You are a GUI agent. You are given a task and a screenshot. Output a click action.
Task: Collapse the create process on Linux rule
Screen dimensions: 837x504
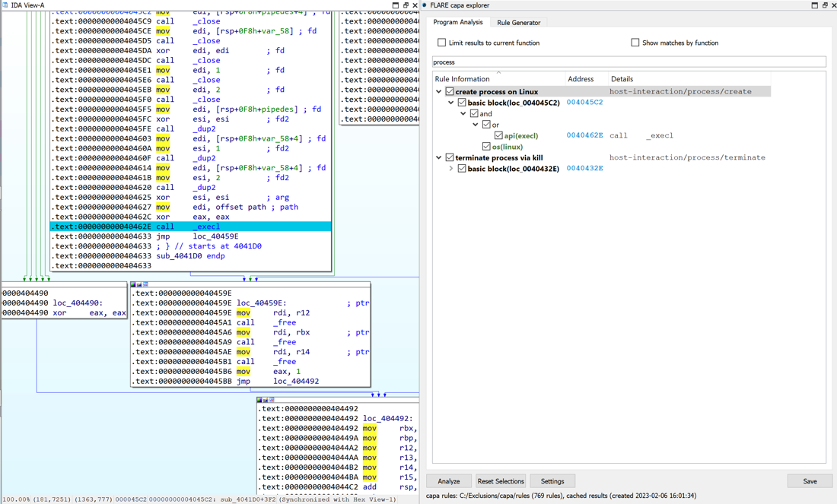coord(438,90)
